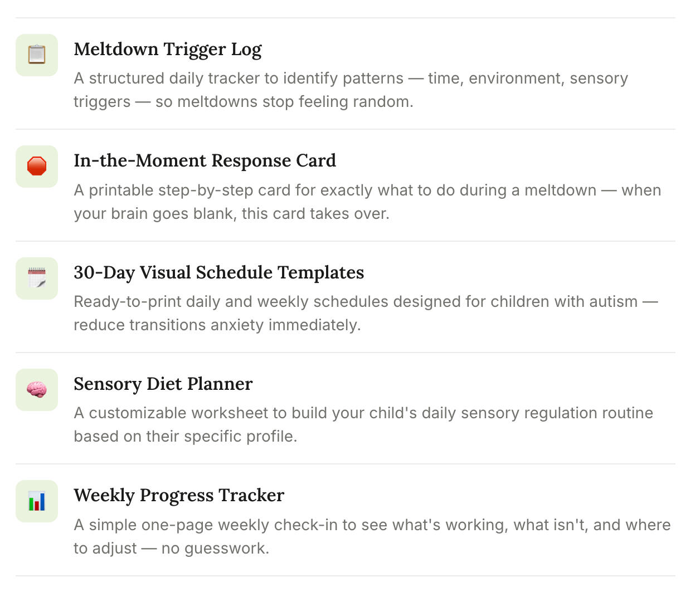Select the In-the-Moment Response Card title

205,160
